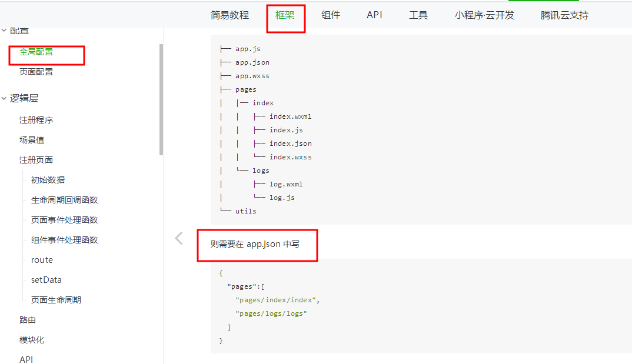Jump to 生命周期回调函数 subsection

[65, 200]
